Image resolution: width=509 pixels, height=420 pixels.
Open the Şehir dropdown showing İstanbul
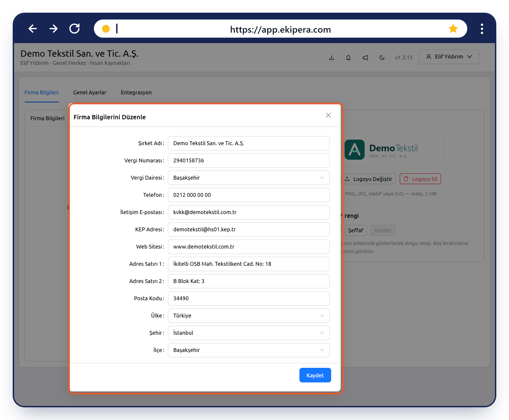[x=249, y=333]
